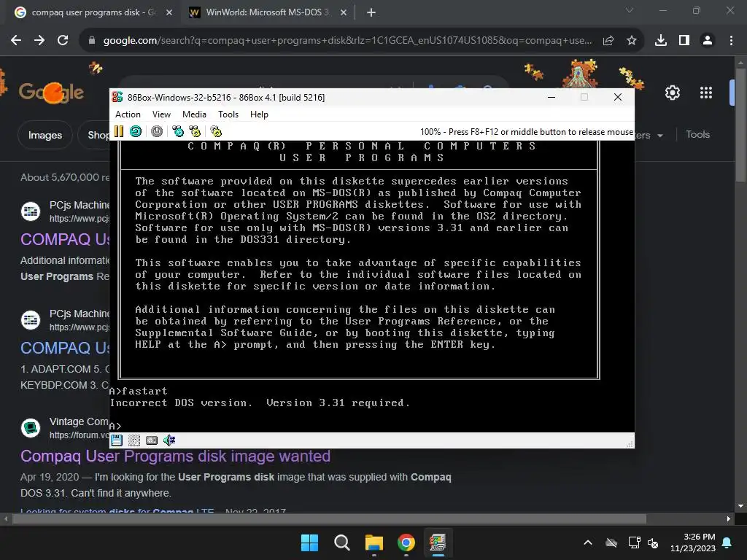Open the 86Box Help menu
The image size is (747, 560).
click(x=259, y=114)
